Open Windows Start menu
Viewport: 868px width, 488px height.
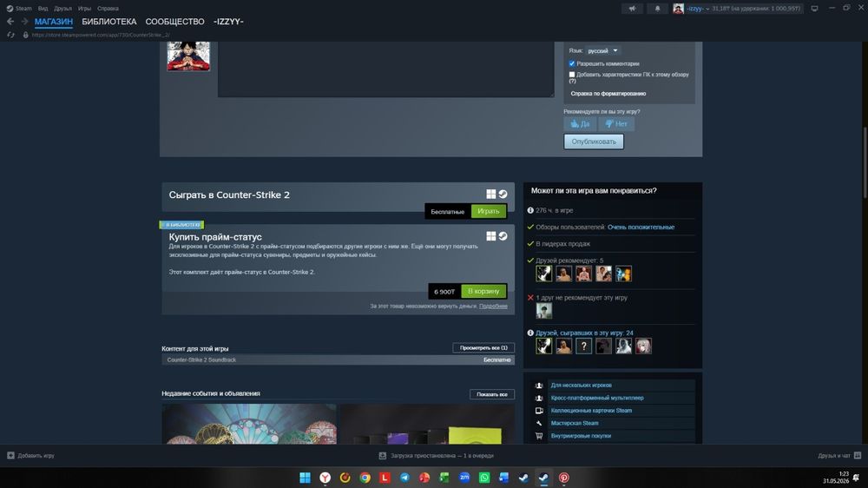coord(305,478)
